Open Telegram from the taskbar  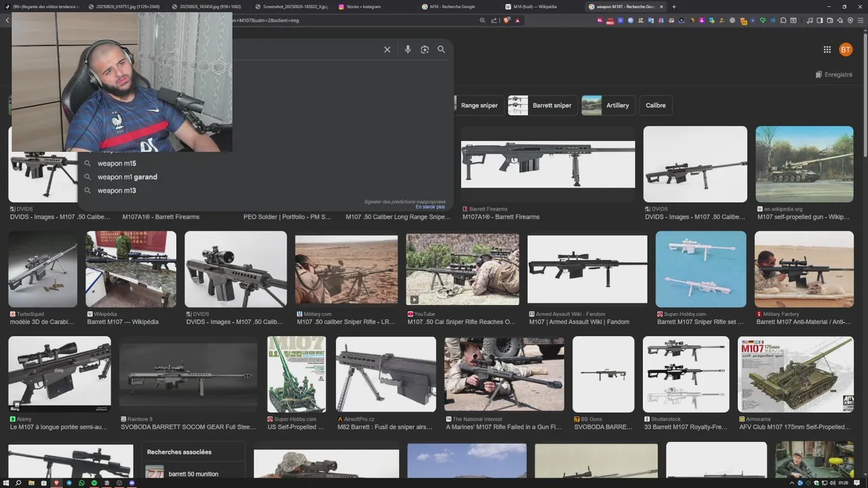69,483
